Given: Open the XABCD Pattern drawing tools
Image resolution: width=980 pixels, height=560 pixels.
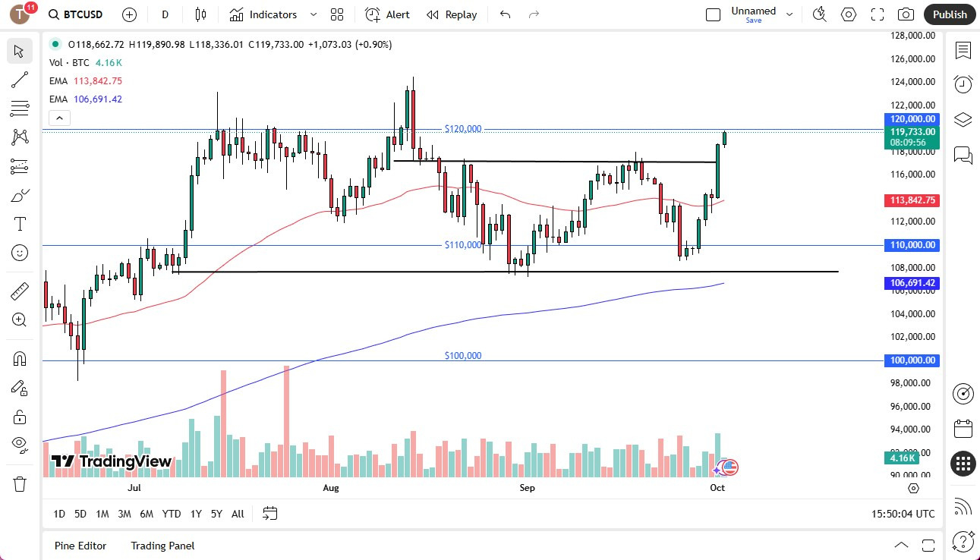Looking at the screenshot, I should click(19, 137).
